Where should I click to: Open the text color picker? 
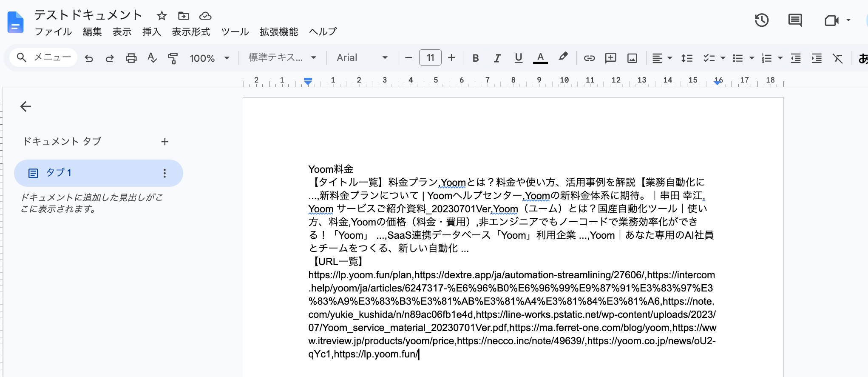tap(540, 58)
